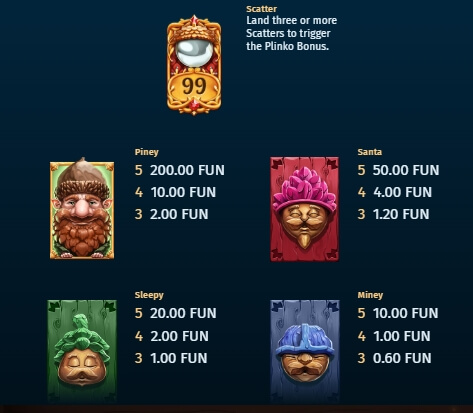The image size is (473, 413).
Task: Click the Scatter heading text
Action: pos(261,9)
